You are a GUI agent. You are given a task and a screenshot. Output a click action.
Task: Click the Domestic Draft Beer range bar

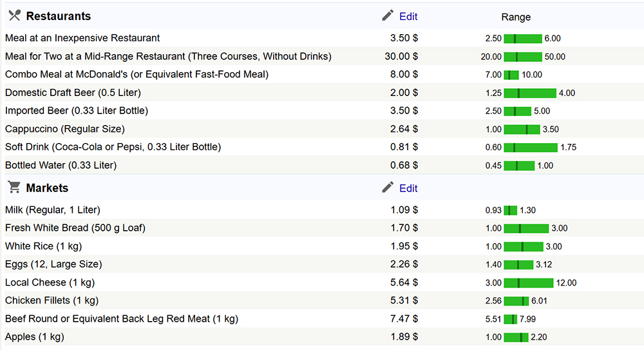coord(529,93)
